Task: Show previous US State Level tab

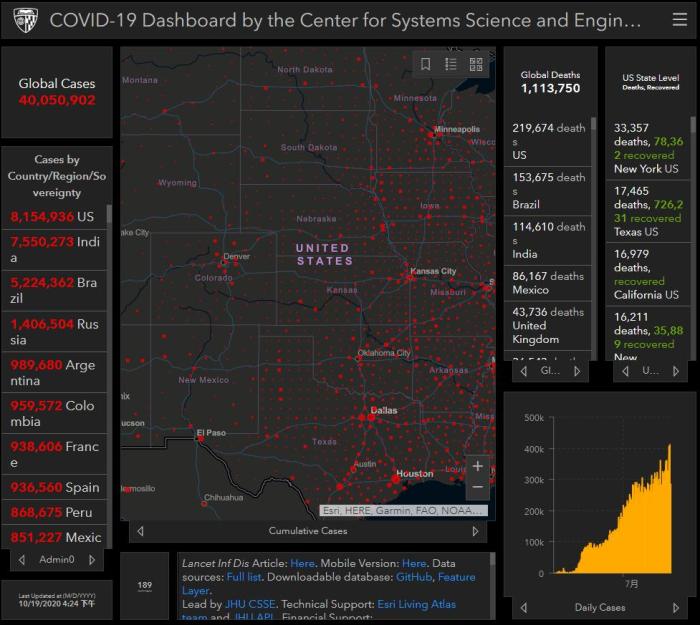Action: coord(626,370)
